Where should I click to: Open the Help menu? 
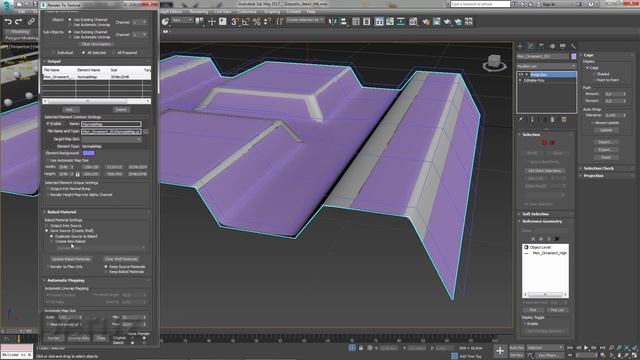(311, 12)
